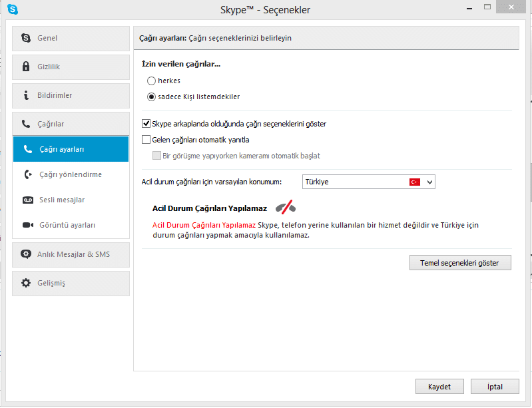
Task: Uncheck 'Skype arkaplanda olduğunda çağrı seçeneklerini göster'
Action: click(x=146, y=123)
